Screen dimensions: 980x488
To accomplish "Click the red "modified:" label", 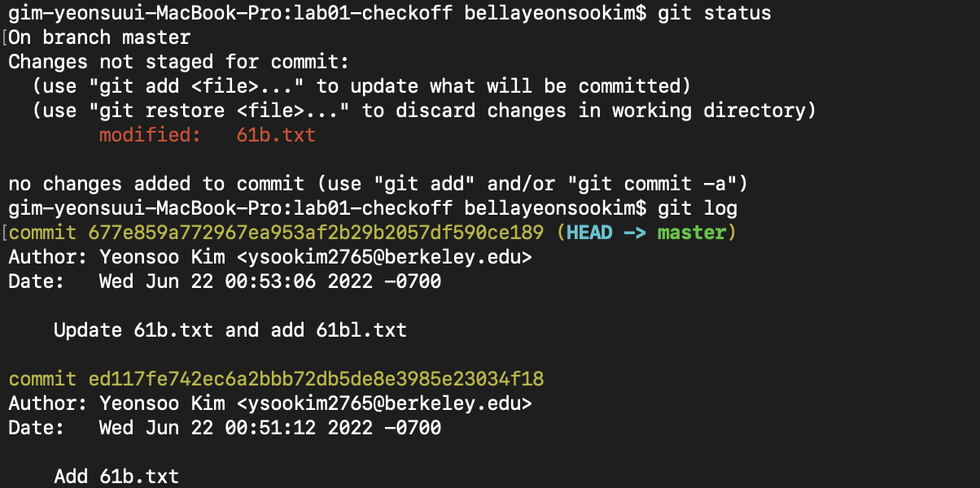I will 150,135.
